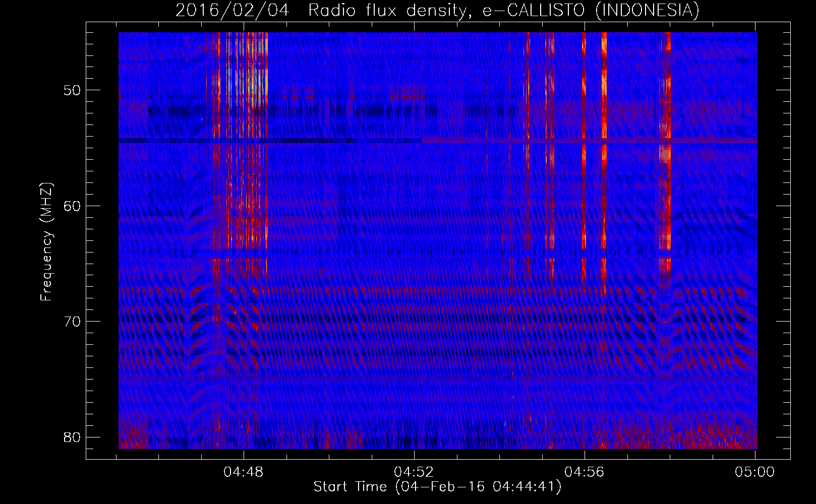Image resolution: width=816 pixels, height=504 pixels.
Task: Click the 50 frequency tick label
Action: coord(72,90)
